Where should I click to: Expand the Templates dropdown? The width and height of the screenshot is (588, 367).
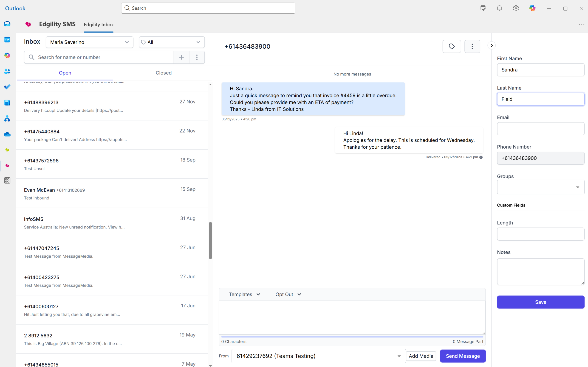244,295
